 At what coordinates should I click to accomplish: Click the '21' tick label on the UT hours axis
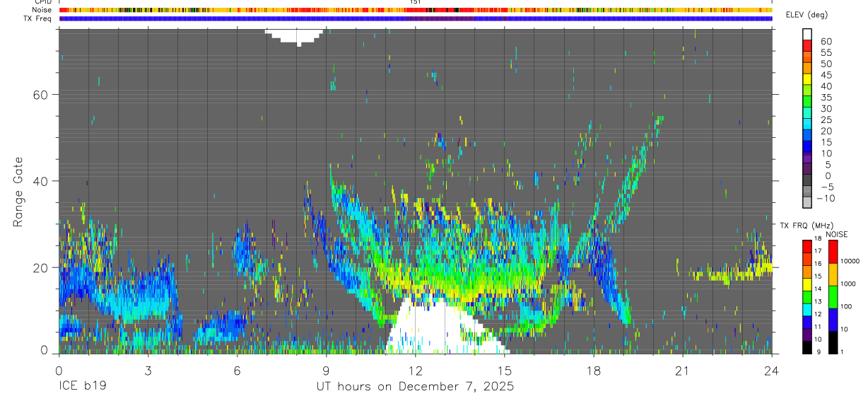pyautogui.click(x=682, y=370)
